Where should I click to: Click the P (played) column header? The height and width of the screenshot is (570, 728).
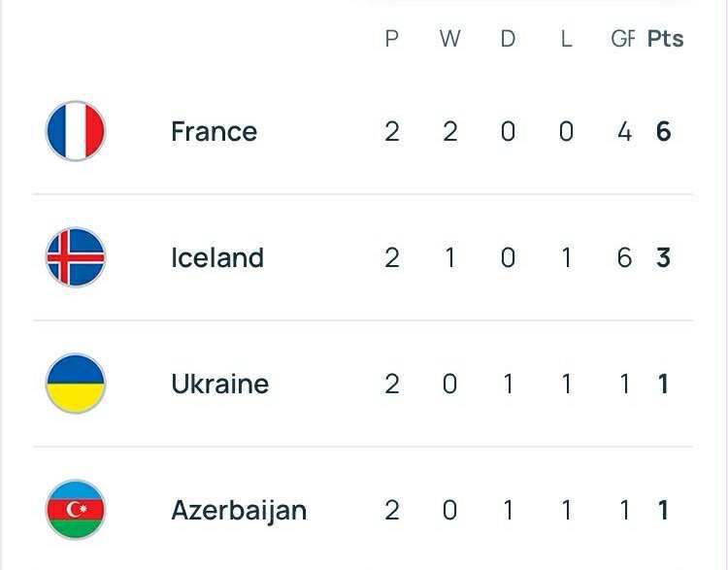pyautogui.click(x=392, y=39)
